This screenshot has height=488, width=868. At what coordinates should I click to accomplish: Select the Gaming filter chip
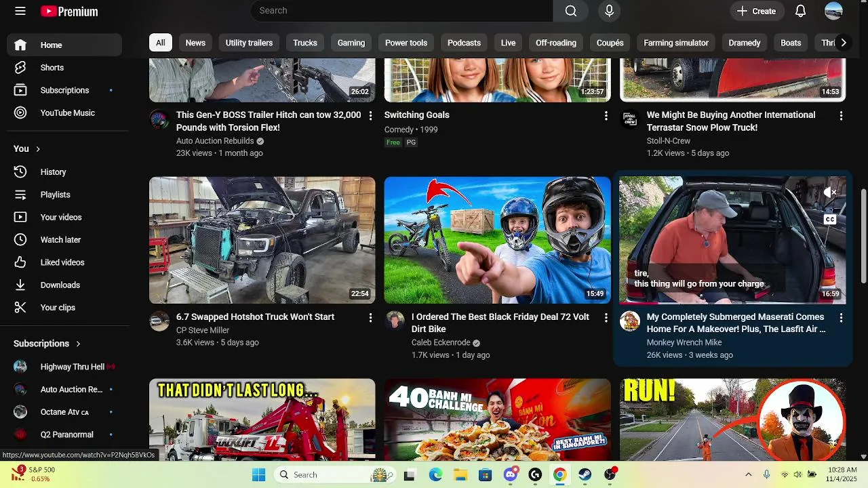[x=351, y=43]
